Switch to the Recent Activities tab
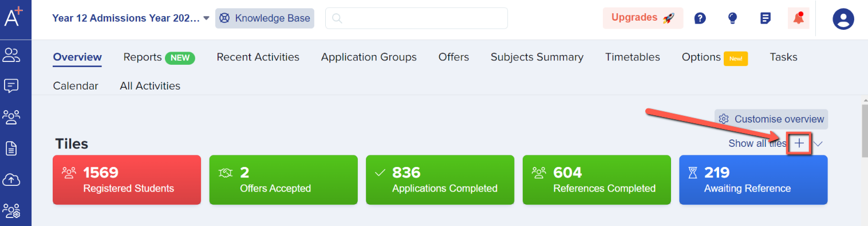 (x=258, y=57)
